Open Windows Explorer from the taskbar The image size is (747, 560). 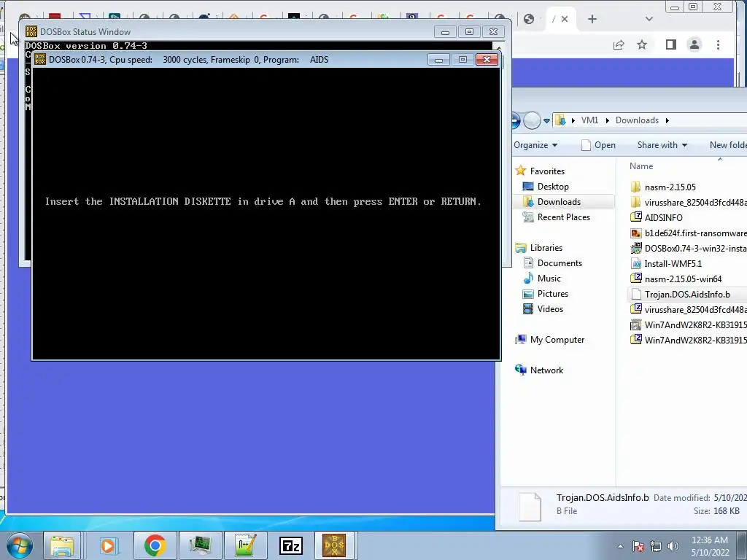62,545
